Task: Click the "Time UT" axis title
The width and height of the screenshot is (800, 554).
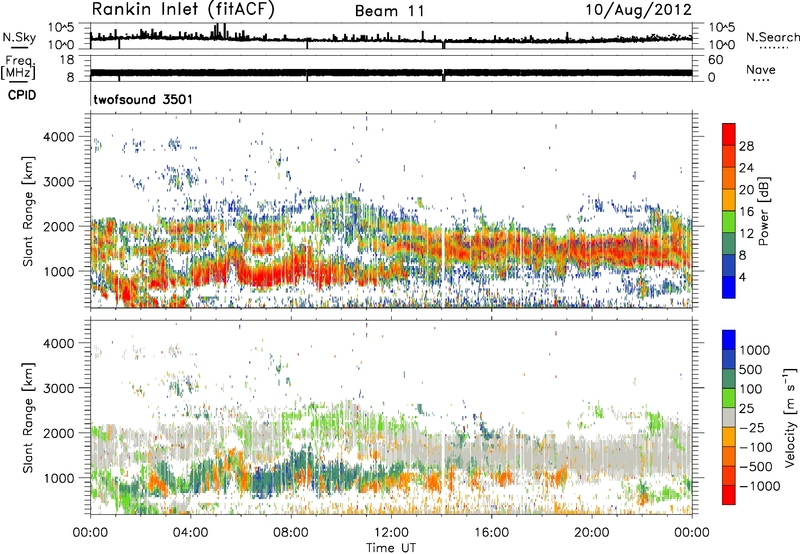Action: 391,548
